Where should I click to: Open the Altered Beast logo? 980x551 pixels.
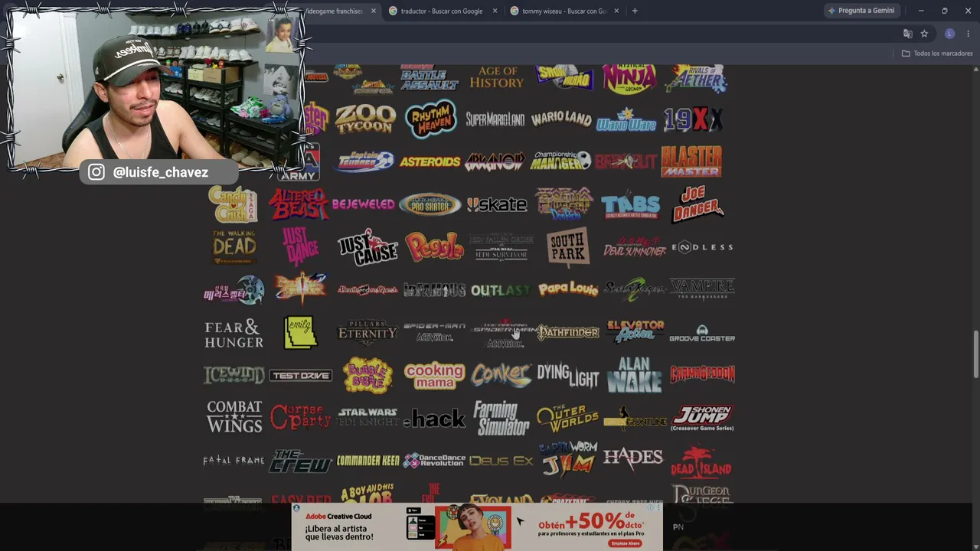[299, 204]
